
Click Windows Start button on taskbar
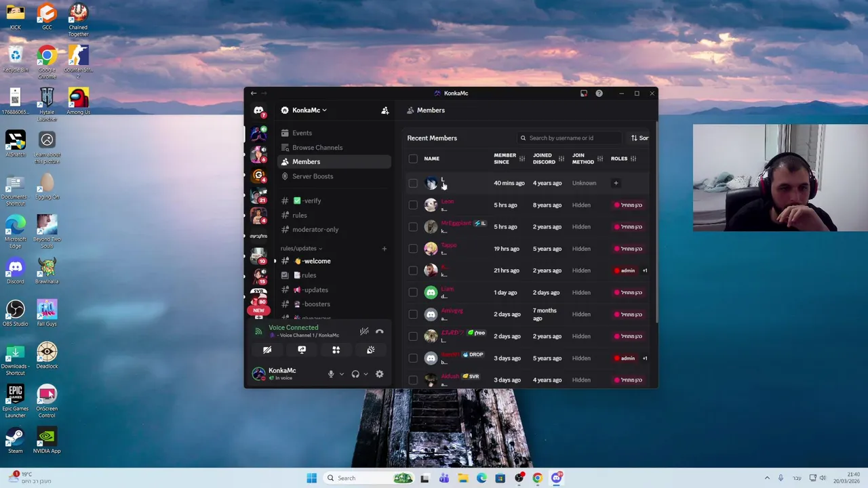pyautogui.click(x=311, y=478)
